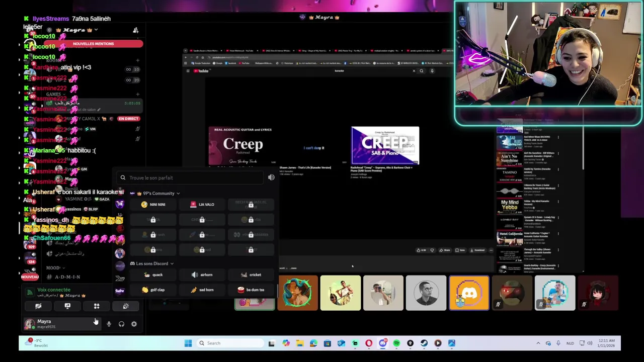Image resolution: width=644 pixels, height=362 pixels.
Task: Open Opera browser from taskbar
Action: click(369, 343)
